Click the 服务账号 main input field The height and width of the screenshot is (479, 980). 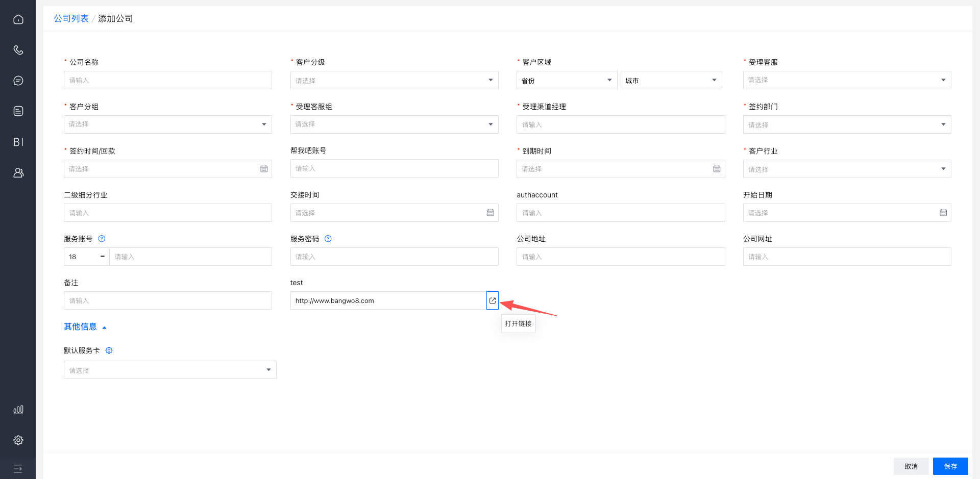tap(191, 257)
